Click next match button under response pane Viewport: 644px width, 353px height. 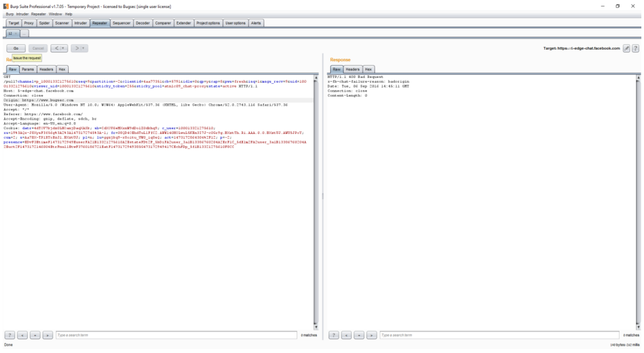pyautogui.click(x=372, y=335)
